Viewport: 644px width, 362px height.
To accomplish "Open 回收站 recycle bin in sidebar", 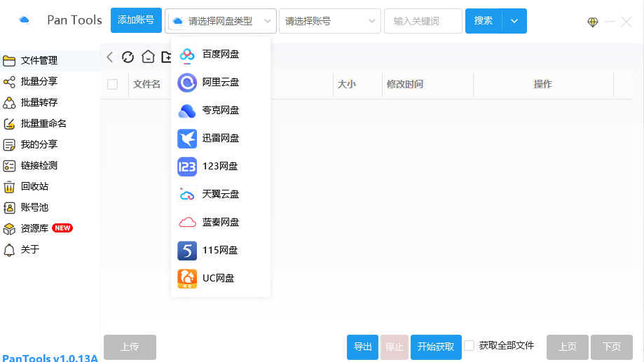I will 34,187.
